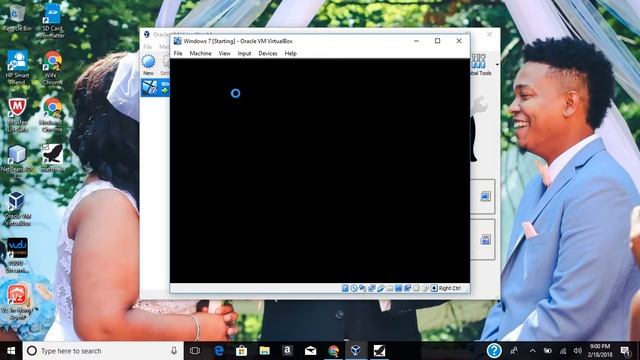Click the audio status icon in VM status bar
Screen dimensions: 640x360
363,288
